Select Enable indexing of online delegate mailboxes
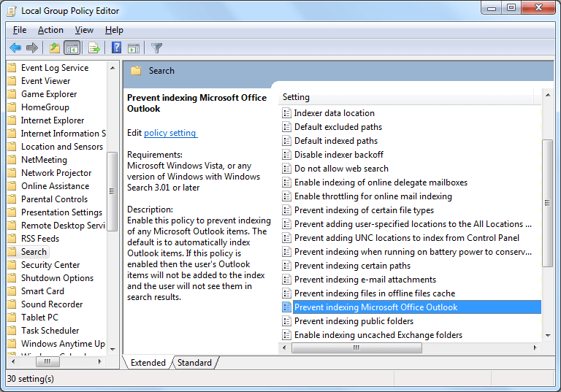This screenshot has height=392, width=561. [x=381, y=182]
